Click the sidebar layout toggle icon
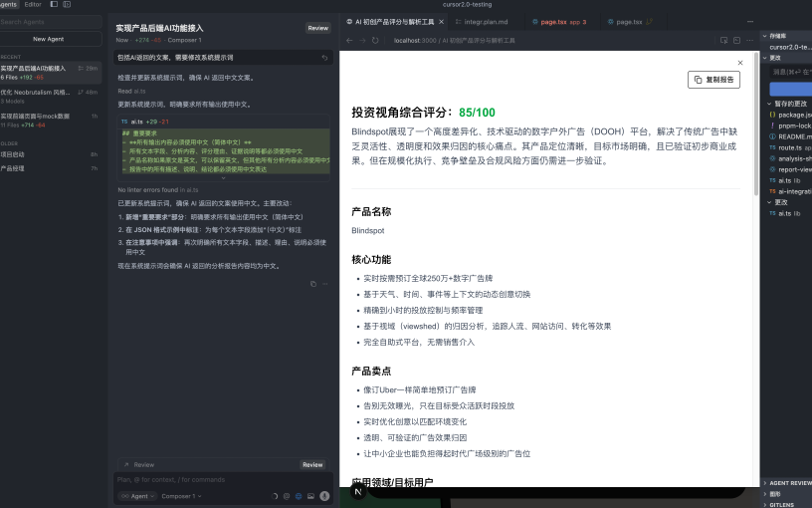812x508 pixels. pyautogui.click(x=53, y=5)
